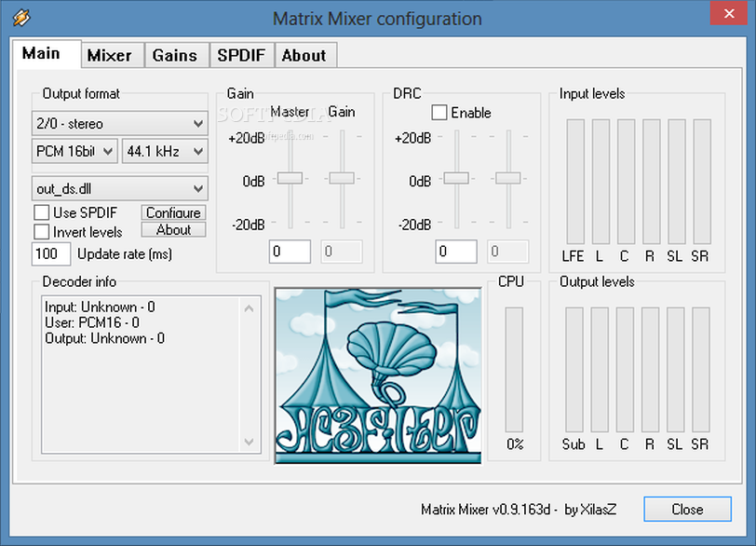Image resolution: width=756 pixels, height=546 pixels.
Task: Click the Update rate field showing 100
Action: pos(51,254)
